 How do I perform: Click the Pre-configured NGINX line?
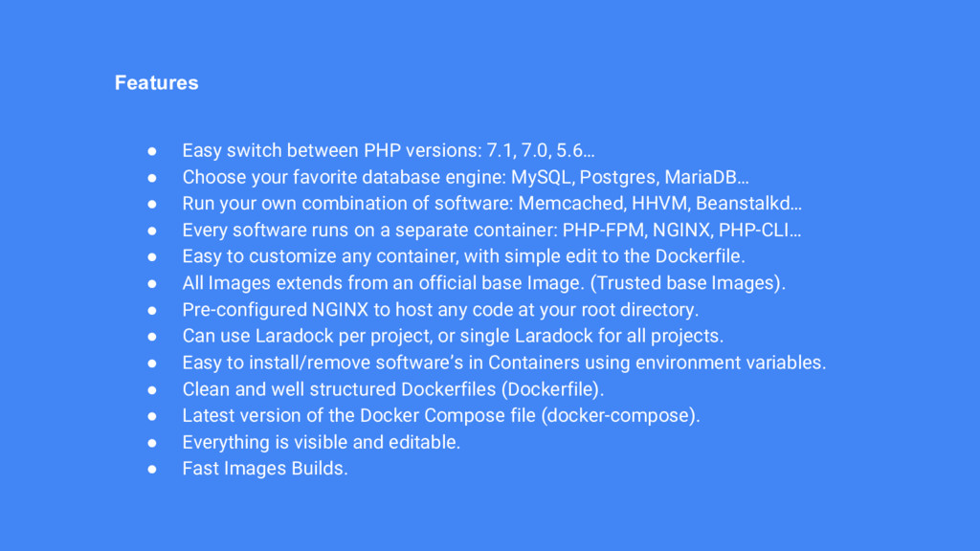[x=440, y=310]
